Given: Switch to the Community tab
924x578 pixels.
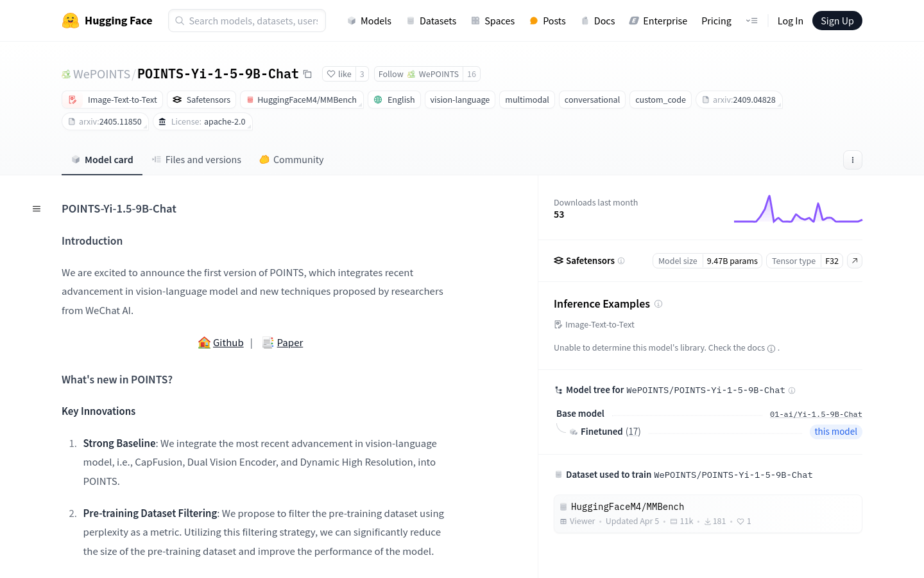Looking at the screenshot, I should (x=291, y=160).
